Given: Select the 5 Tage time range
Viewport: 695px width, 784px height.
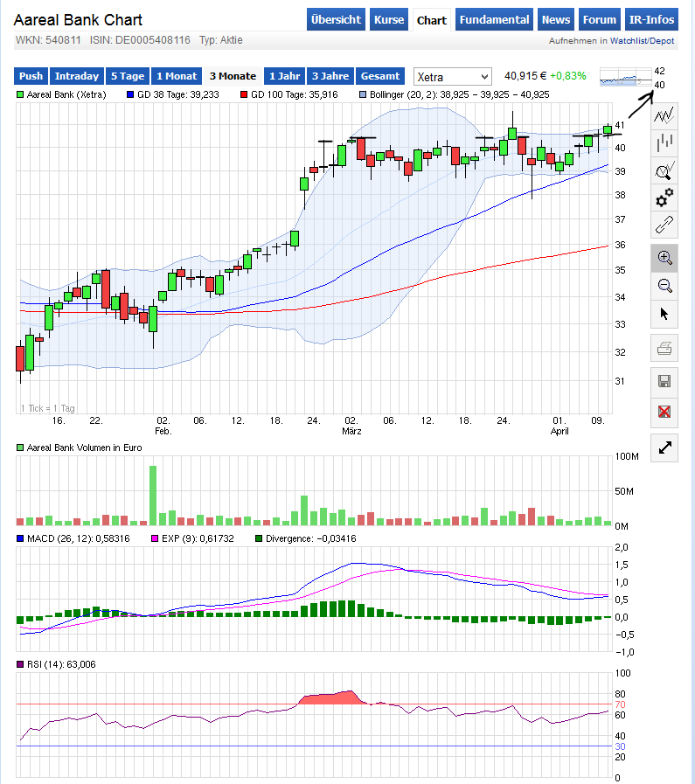Looking at the screenshot, I should (x=128, y=76).
